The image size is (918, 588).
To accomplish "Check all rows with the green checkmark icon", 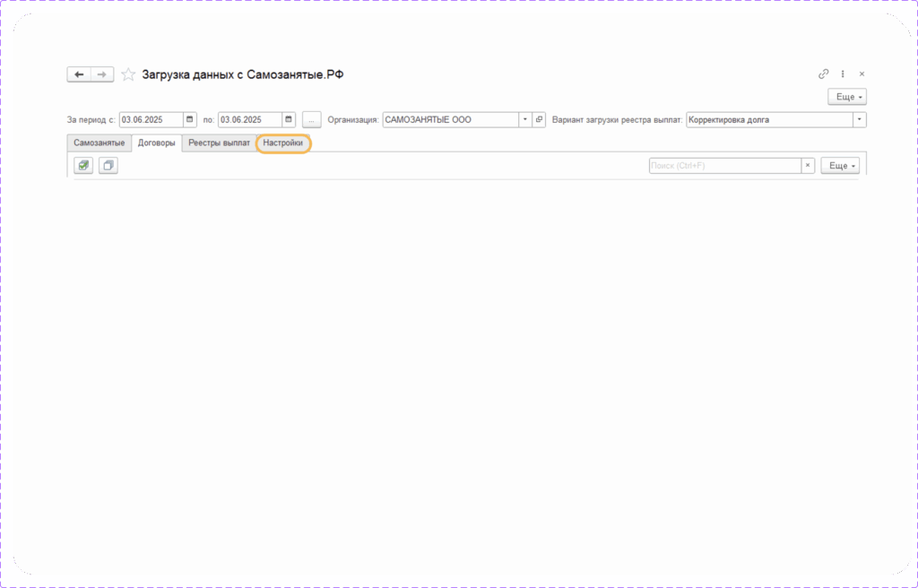I will (83, 166).
